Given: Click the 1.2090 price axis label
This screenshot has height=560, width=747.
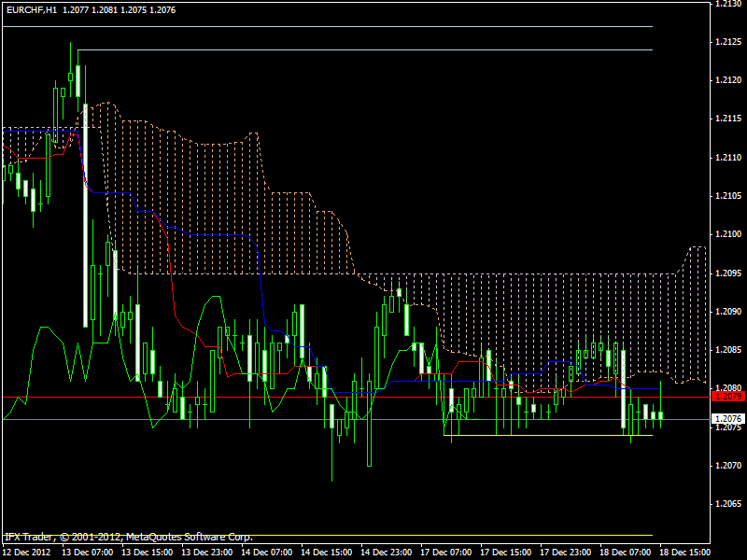Looking at the screenshot, I should [728, 312].
